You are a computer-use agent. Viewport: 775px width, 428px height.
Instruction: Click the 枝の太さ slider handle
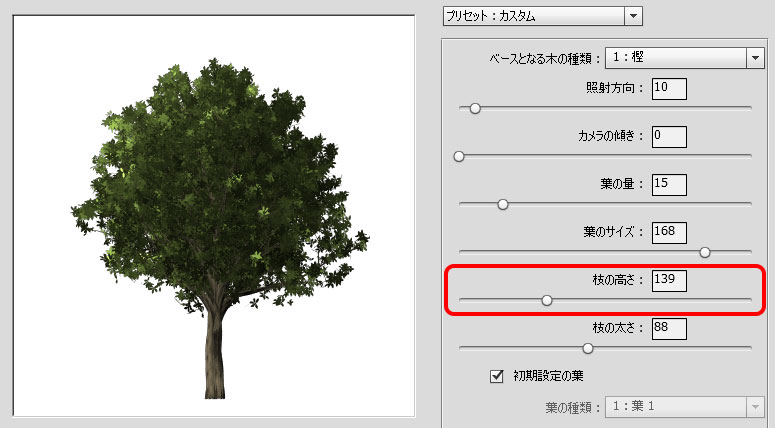pos(588,348)
